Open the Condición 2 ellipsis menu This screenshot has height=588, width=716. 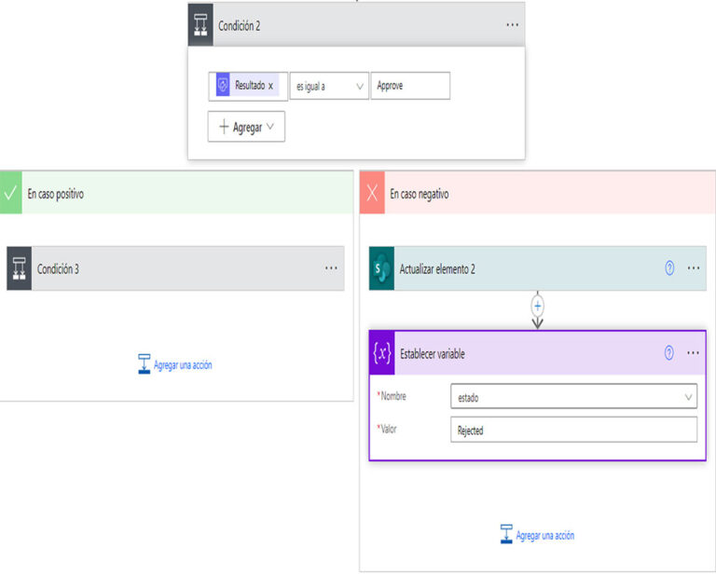pyautogui.click(x=512, y=25)
